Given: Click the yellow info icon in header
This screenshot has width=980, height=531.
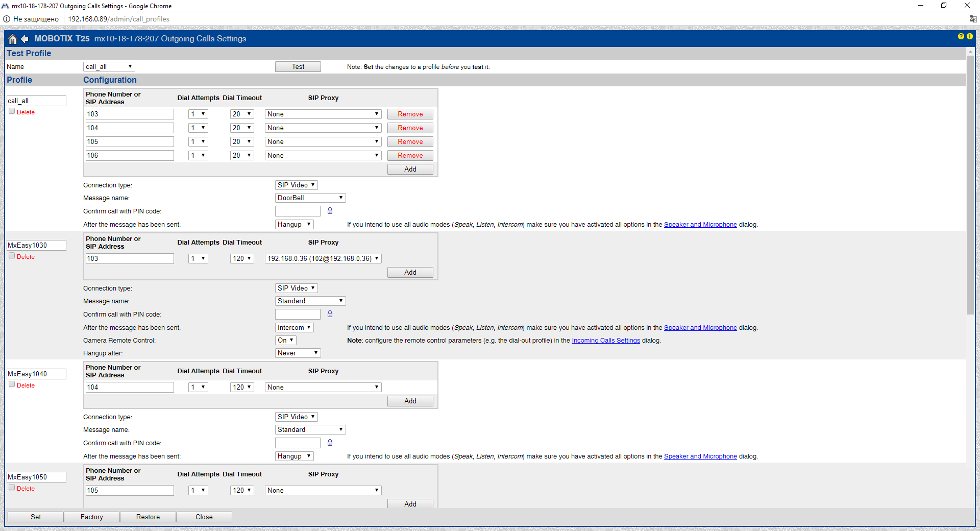Looking at the screenshot, I should pos(969,36).
